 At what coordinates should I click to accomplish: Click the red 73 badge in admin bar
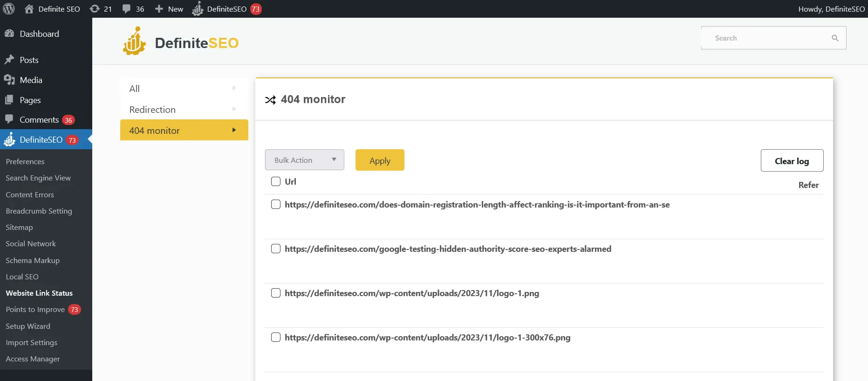256,9
